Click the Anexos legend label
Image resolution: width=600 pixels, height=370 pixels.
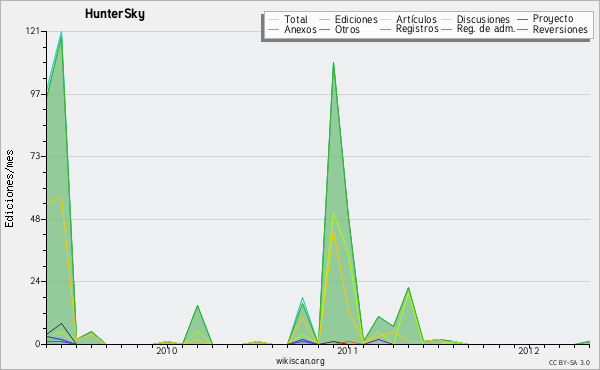300,29
